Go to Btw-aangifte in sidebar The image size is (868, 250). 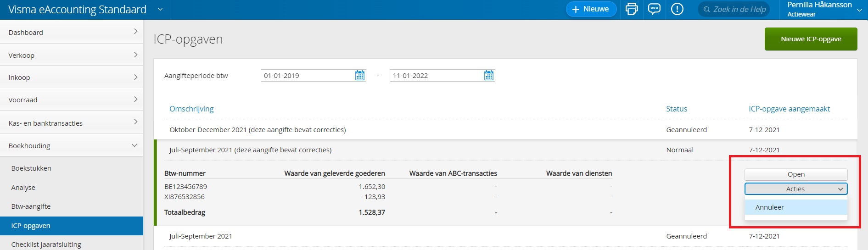[x=31, y=206]
